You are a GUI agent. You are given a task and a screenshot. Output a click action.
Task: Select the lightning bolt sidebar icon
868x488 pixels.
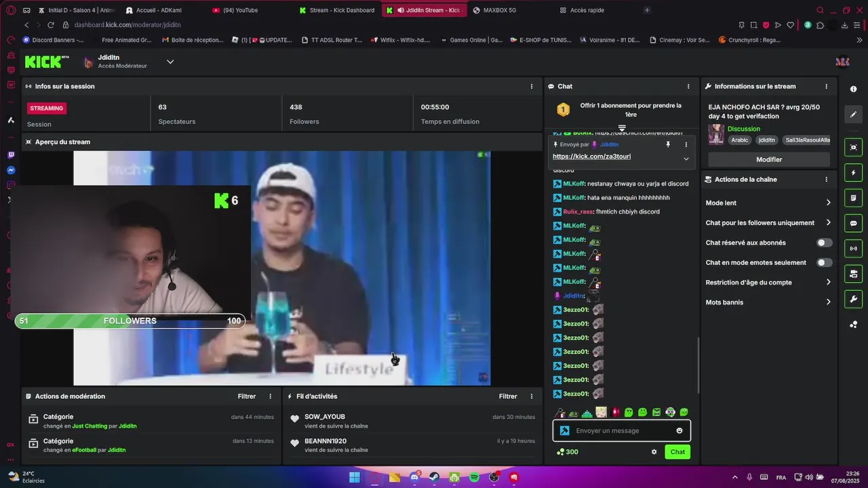[853, 173]
